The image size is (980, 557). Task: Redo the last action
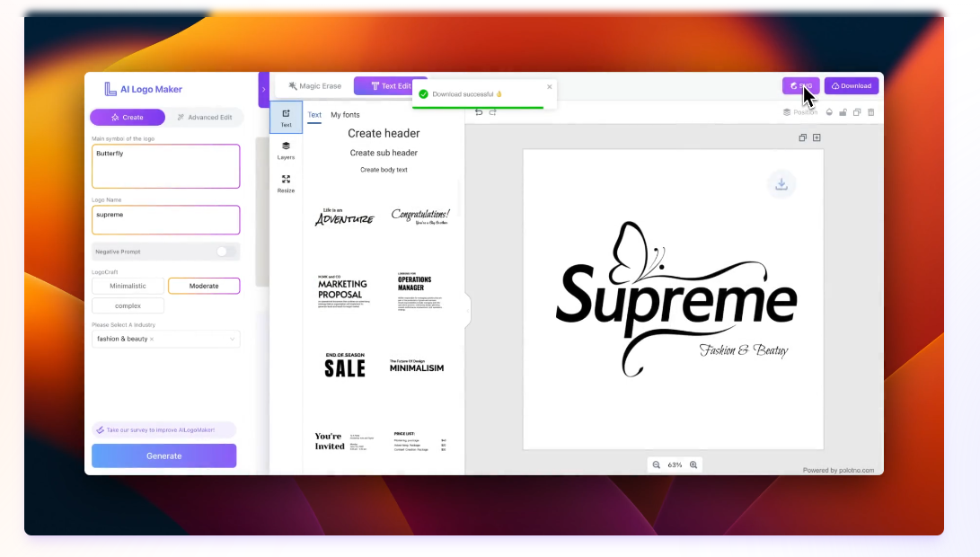pos(492,112)
